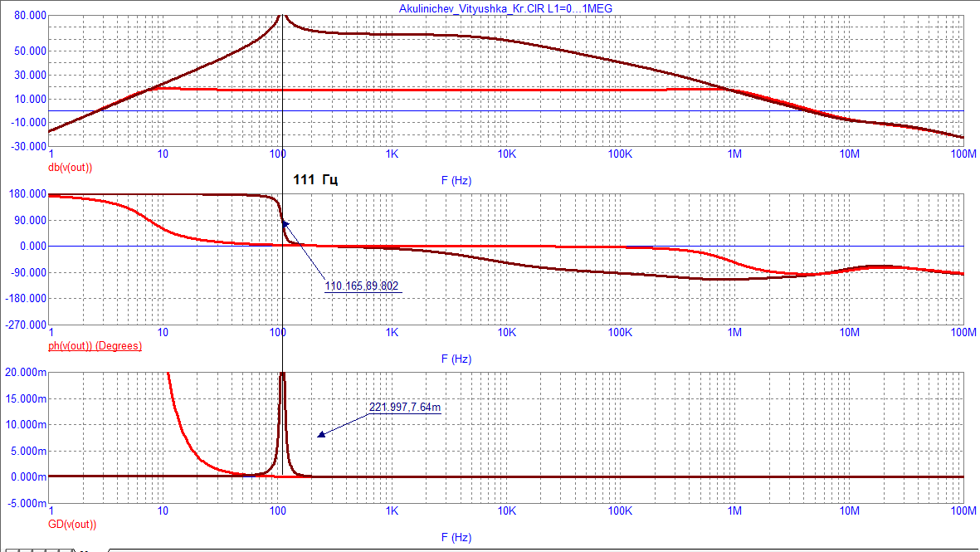Click the -180.000 value on phase axis

pos(27,299)
